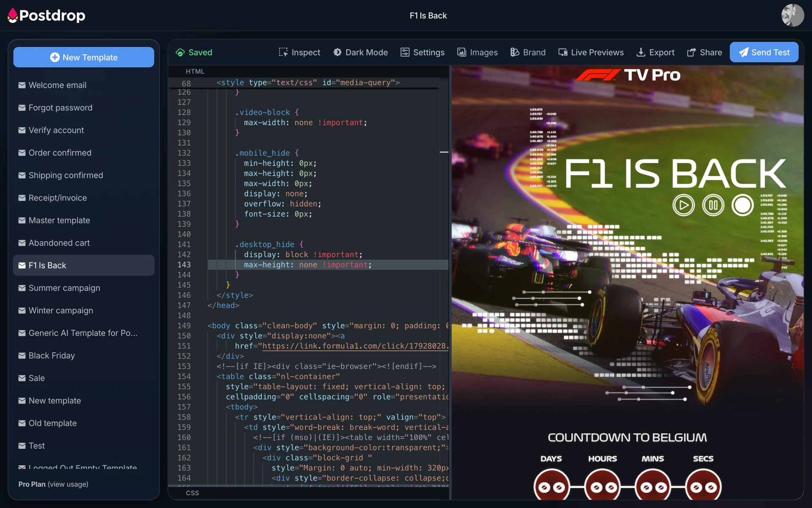812x508 pixels.
Task: Click the Settings sliders icon
Action: tap(405, 52)
